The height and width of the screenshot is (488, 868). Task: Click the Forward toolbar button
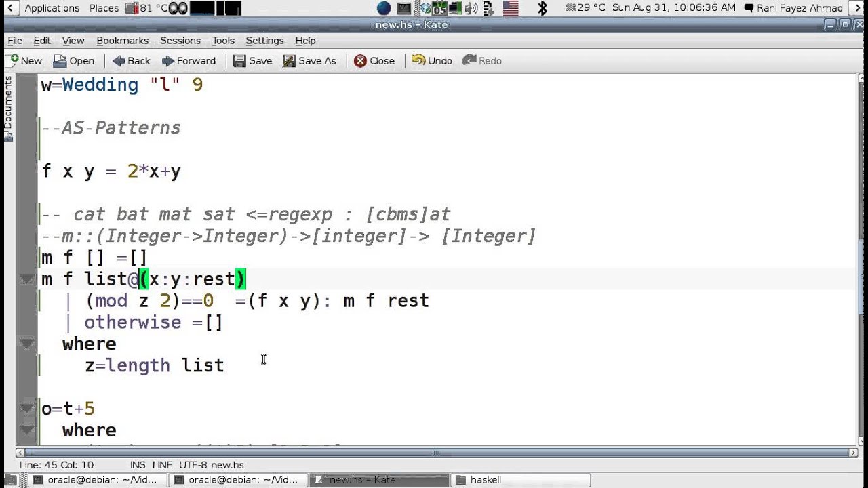189,61
